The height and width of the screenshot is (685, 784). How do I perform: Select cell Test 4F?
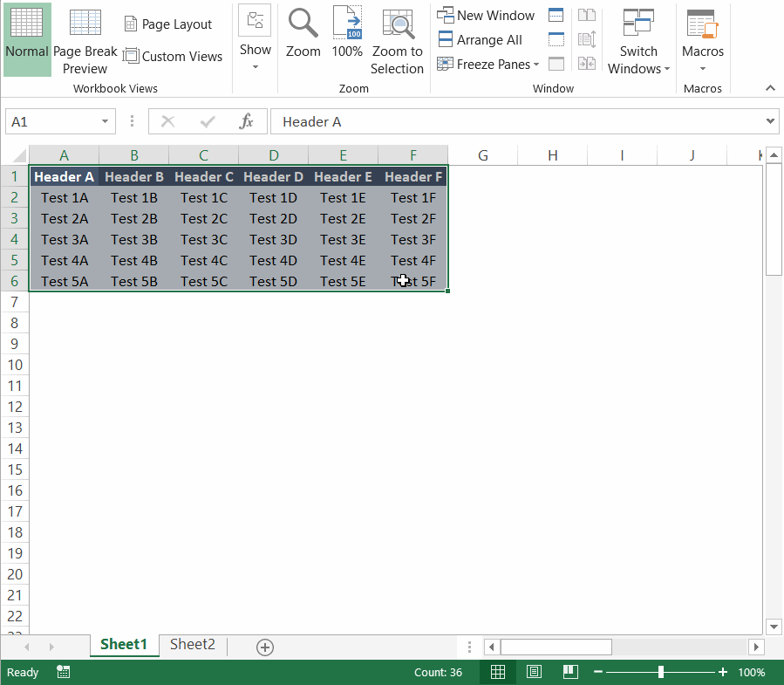click(413, 261)
